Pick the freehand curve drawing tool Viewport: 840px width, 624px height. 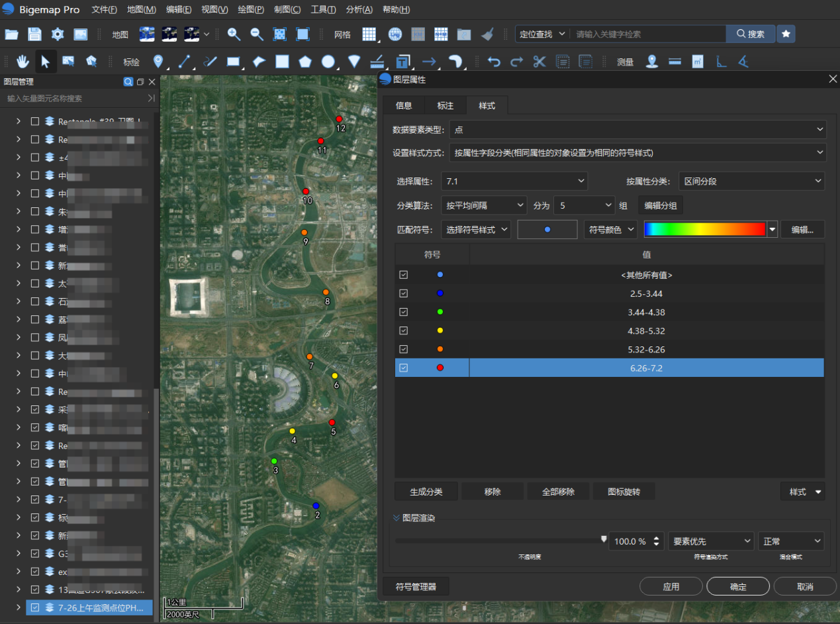pyautogui.click(x=210, y=62)
